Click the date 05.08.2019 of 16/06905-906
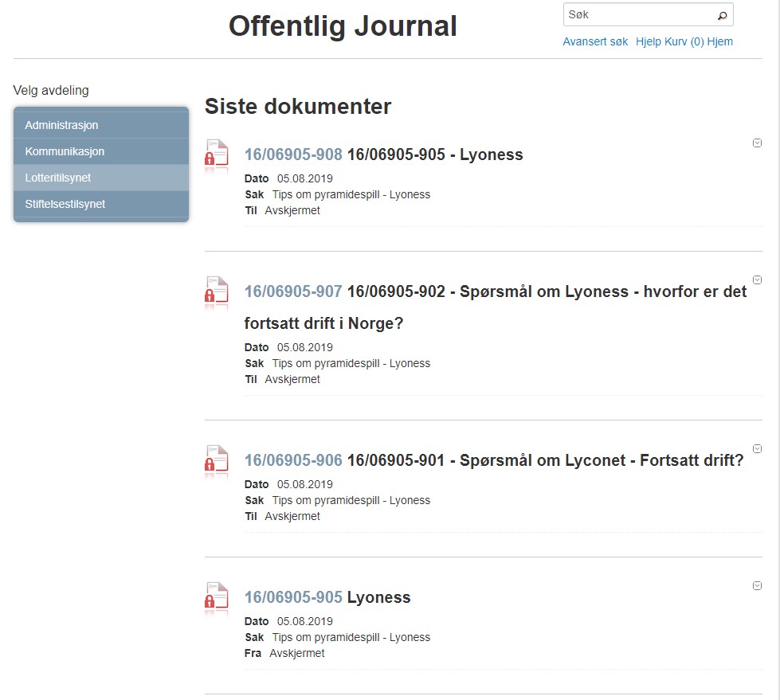Image resolution: width=780 pixels, height=700 pixels. pyautogui.click(x=304, y=484)
